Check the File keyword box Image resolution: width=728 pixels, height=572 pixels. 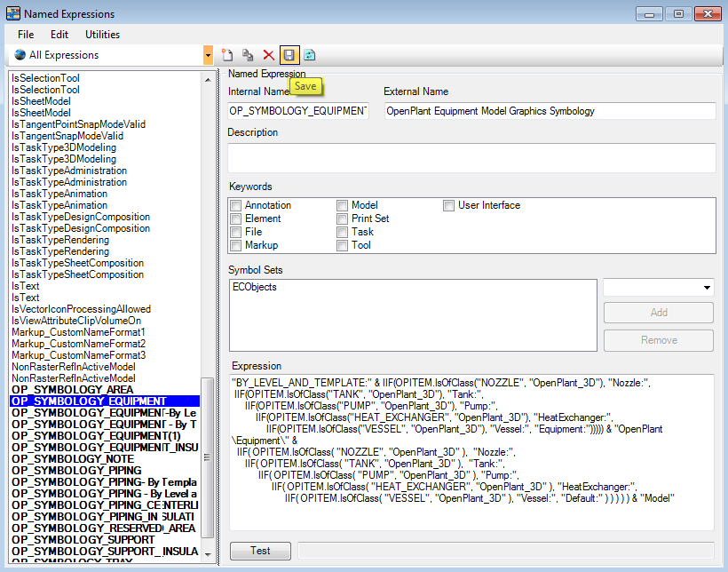(x=236, y=233)
